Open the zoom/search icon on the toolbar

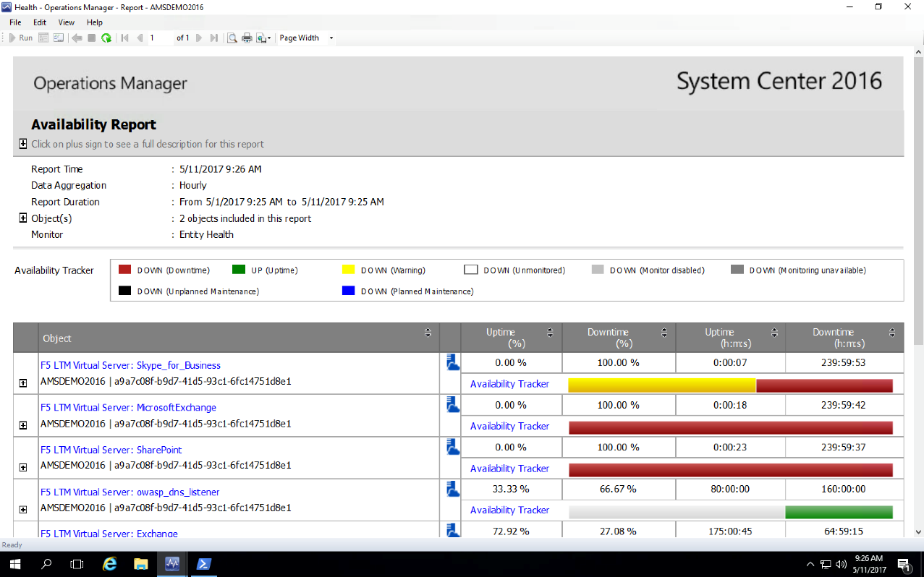tap(232, 38)
